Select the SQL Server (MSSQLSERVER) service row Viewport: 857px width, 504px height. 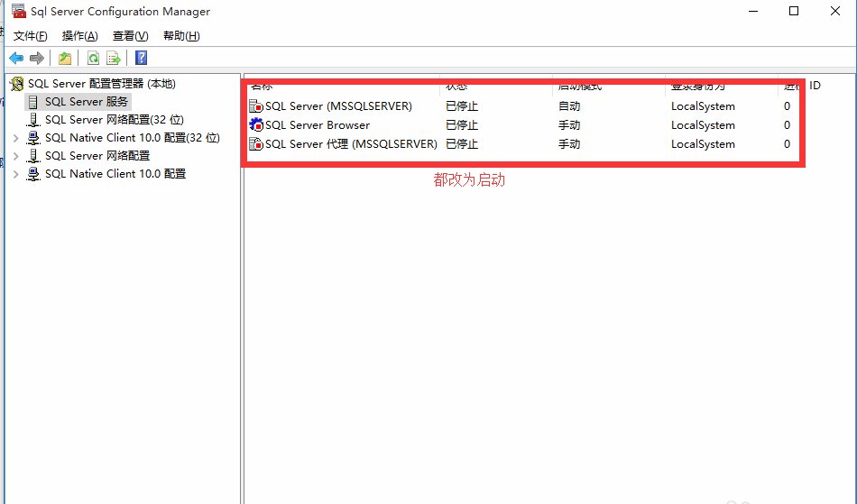[522, 105]
